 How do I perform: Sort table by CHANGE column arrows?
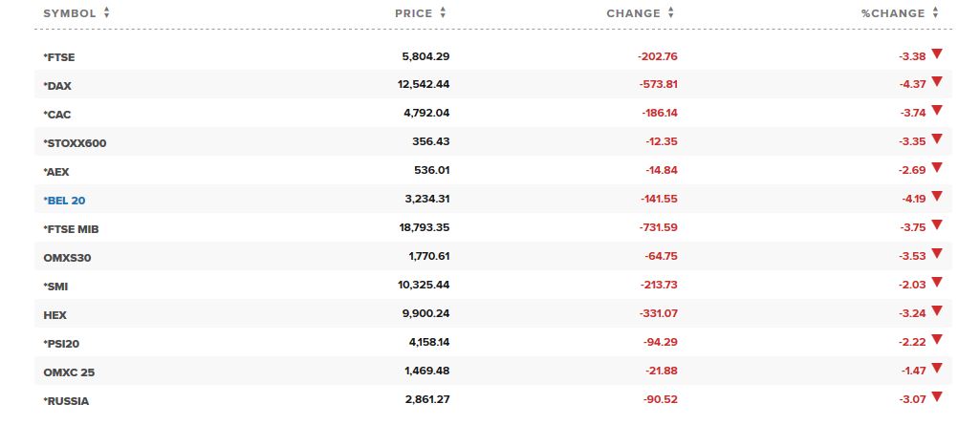click(671, 12)
